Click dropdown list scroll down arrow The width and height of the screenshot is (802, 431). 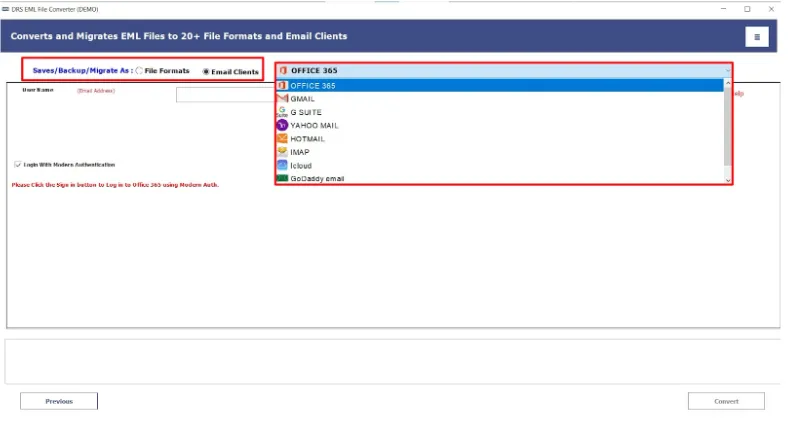(728, 180)
